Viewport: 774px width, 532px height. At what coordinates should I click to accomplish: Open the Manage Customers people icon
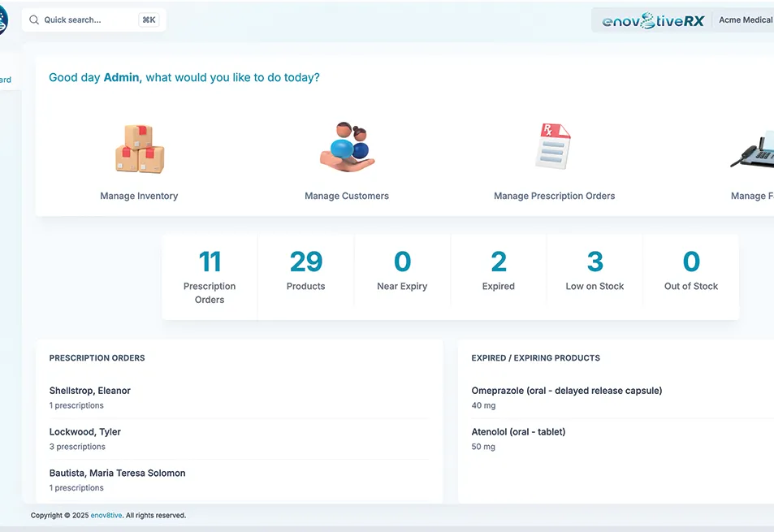tap(347, 147)
